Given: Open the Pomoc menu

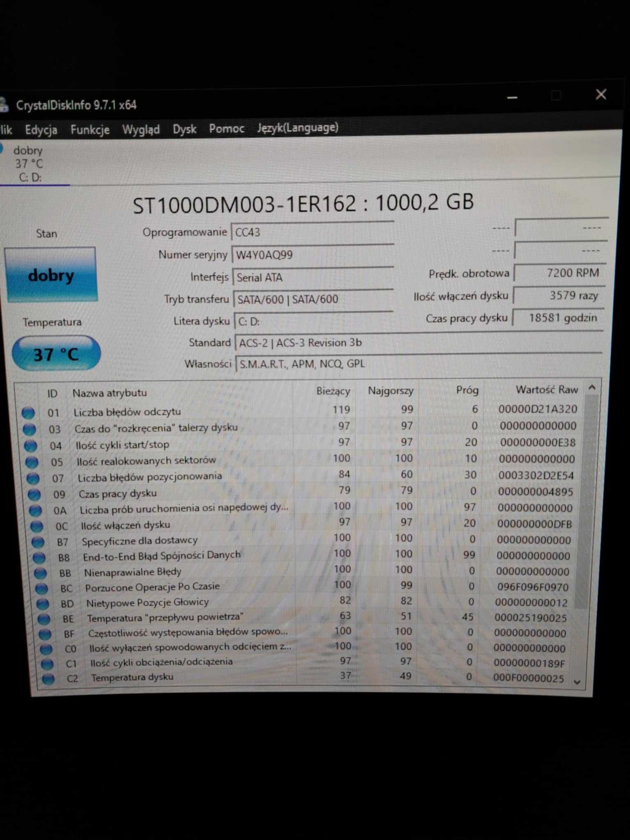Looking at the screenshot, I should pos(226,129).
